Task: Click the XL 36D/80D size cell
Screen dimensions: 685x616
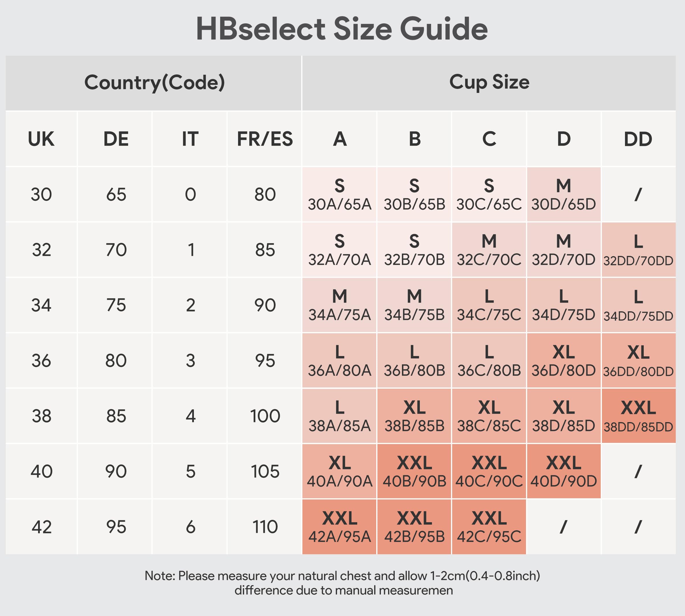Action: coord(564,361)
